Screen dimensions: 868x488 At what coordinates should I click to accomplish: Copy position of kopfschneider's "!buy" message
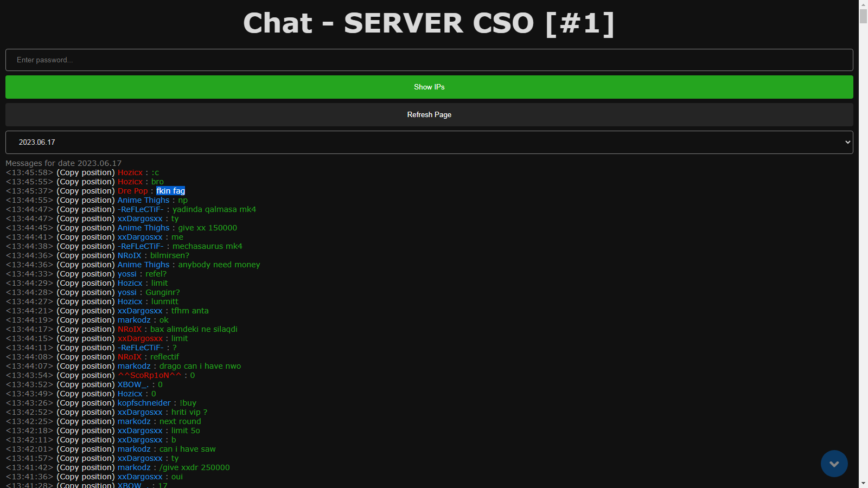(x=86, y=403)
